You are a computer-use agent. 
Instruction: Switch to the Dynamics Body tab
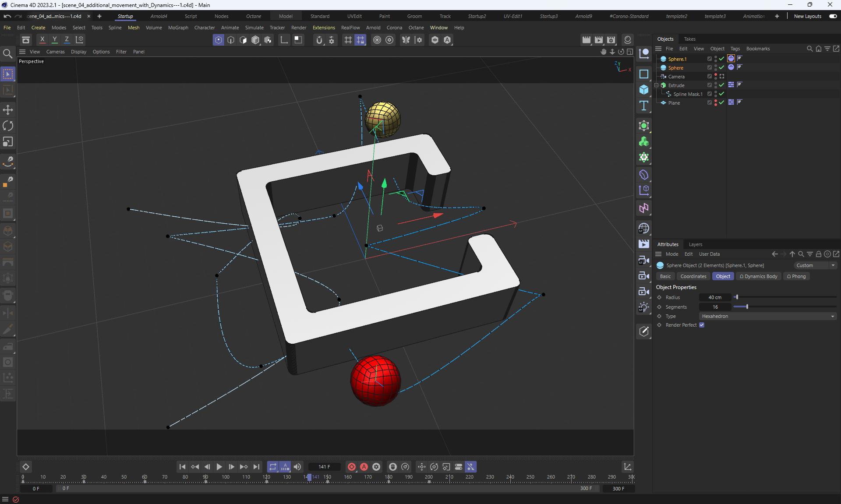coord(758,276)
